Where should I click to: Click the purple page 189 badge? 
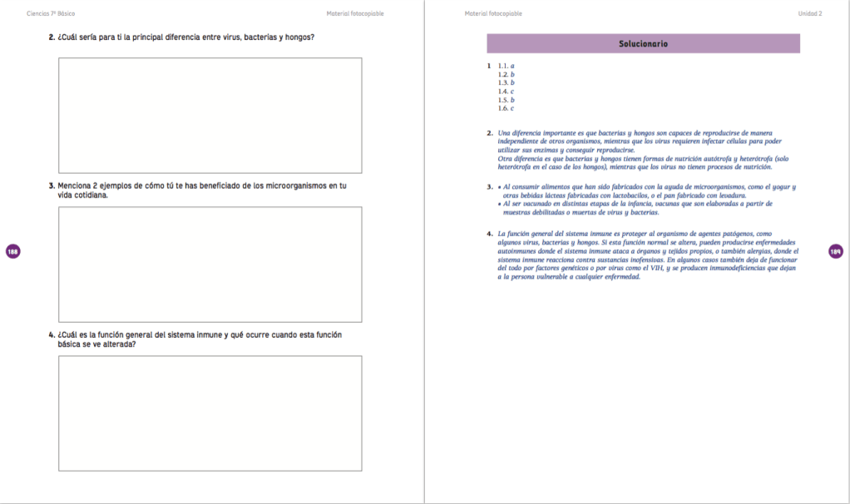pos(836,251)
